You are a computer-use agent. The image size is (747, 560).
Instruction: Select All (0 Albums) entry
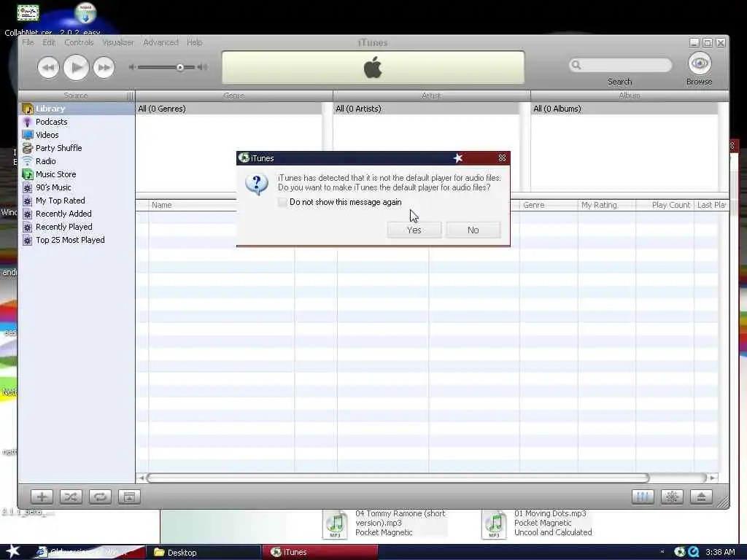[624, 109]
